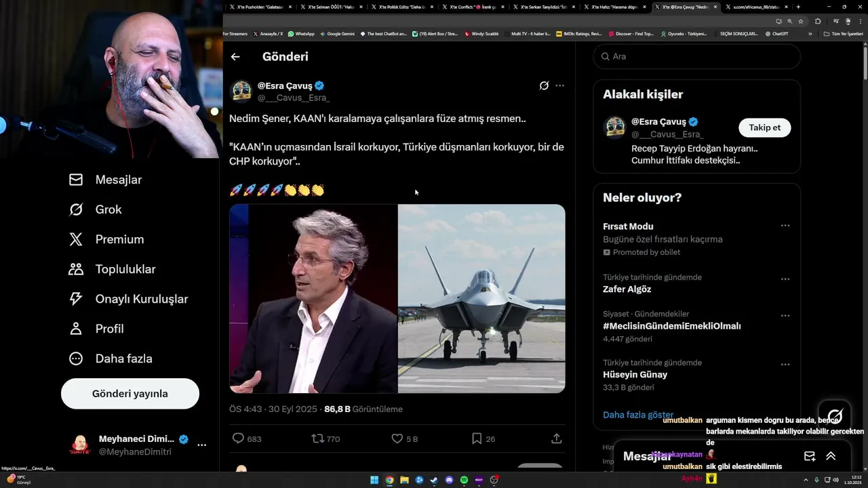The height and width of the screenshot is (488, 868).
Task: Switch to the X'te Selman ÖĞÜT browser tab
Action: (x=331, y=7)
